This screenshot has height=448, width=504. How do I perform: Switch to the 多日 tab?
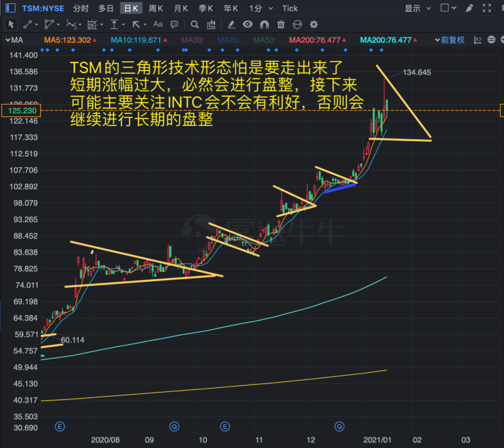click(x=106, y=8)
